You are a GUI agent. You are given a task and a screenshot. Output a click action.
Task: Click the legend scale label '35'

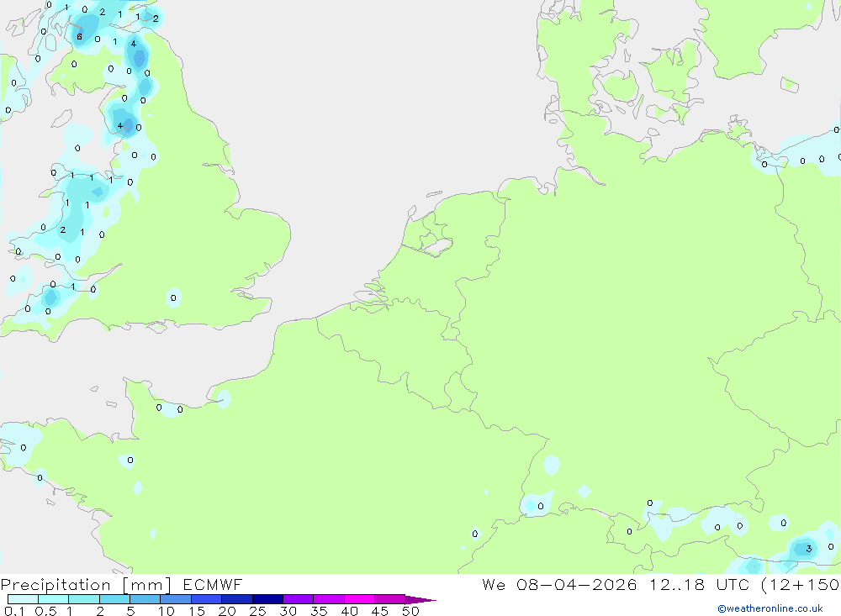pyautogui.click(x=319, y=611)
